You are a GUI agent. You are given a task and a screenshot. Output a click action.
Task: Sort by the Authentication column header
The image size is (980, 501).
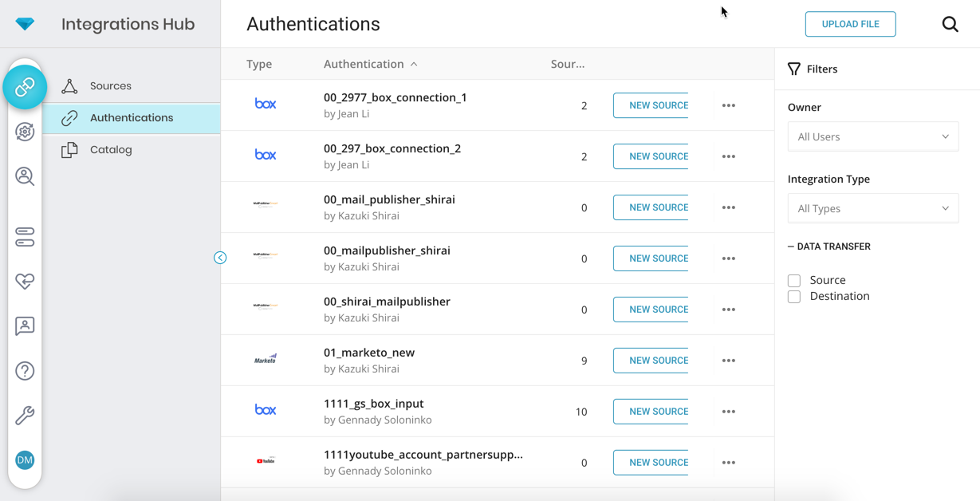[364, 64]
